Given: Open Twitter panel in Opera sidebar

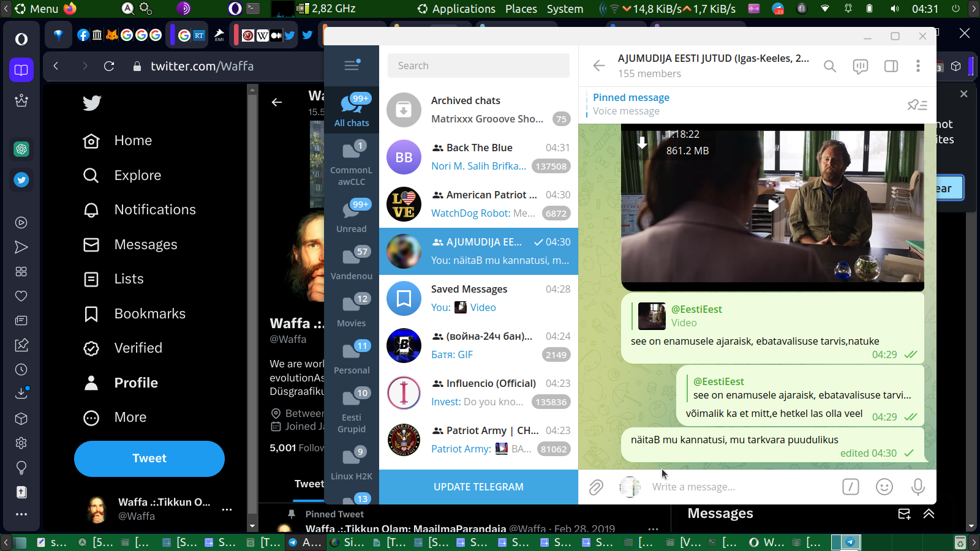Looking at the screenshot, I should point(21,180).
